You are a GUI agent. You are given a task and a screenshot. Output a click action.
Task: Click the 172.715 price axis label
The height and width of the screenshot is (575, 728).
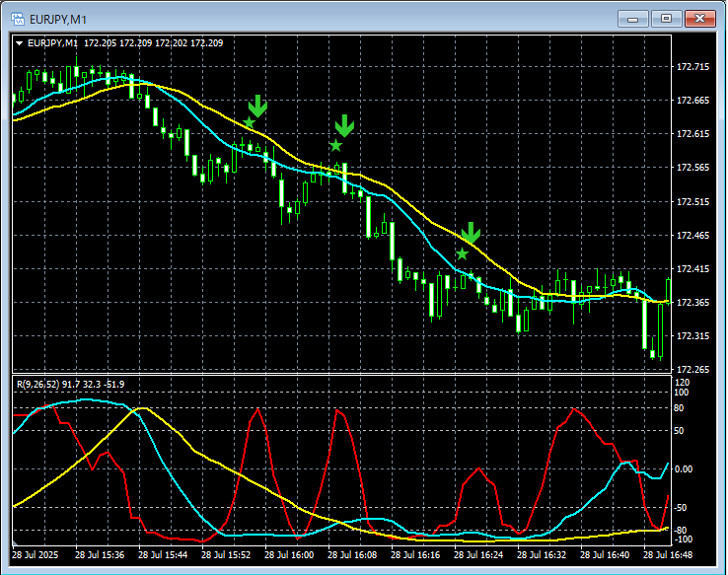692,67
